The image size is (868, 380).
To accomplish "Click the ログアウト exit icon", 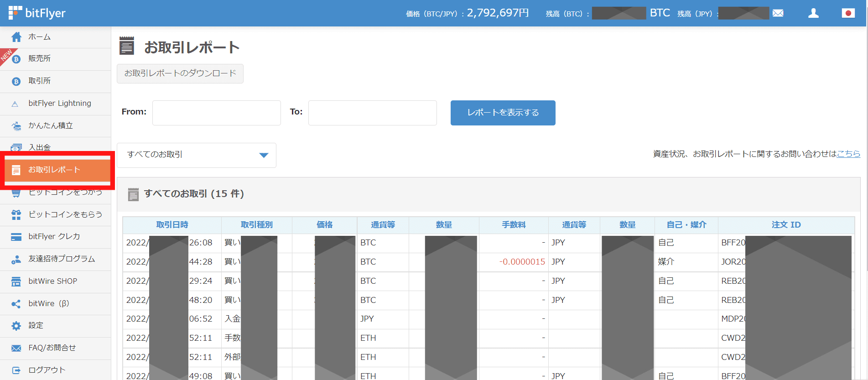I will pyautogui.click(x=16, y=370).
